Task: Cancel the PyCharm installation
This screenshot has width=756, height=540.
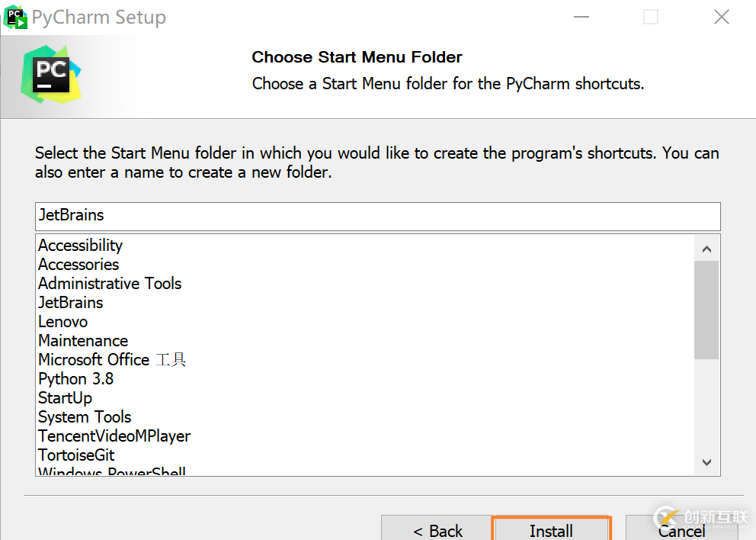Action: pos(681,529)
